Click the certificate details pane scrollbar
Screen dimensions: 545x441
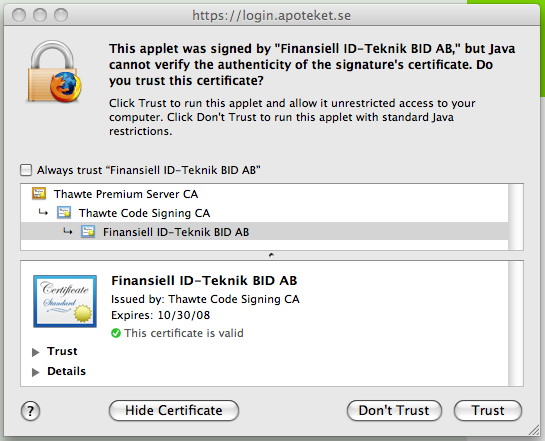(516, 323)
